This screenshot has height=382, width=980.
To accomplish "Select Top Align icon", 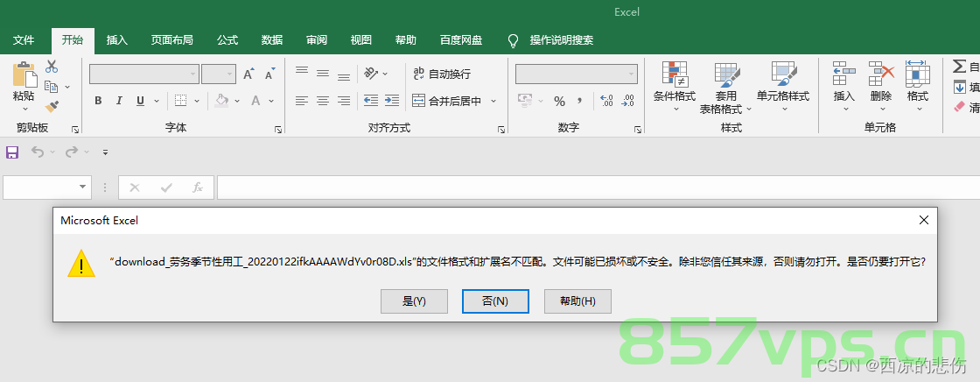I will click(x=302, y=73).
